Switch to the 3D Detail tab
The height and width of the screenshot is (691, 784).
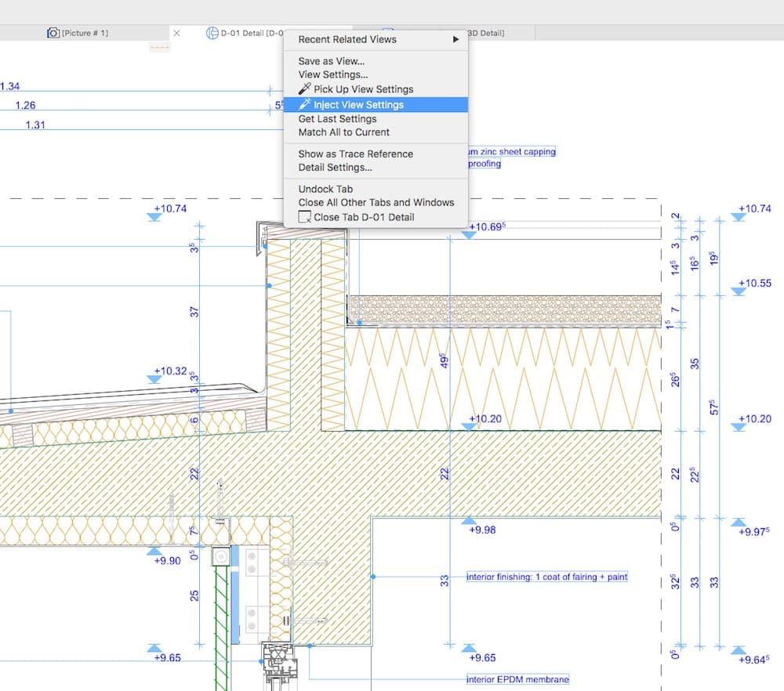(486, 33)
